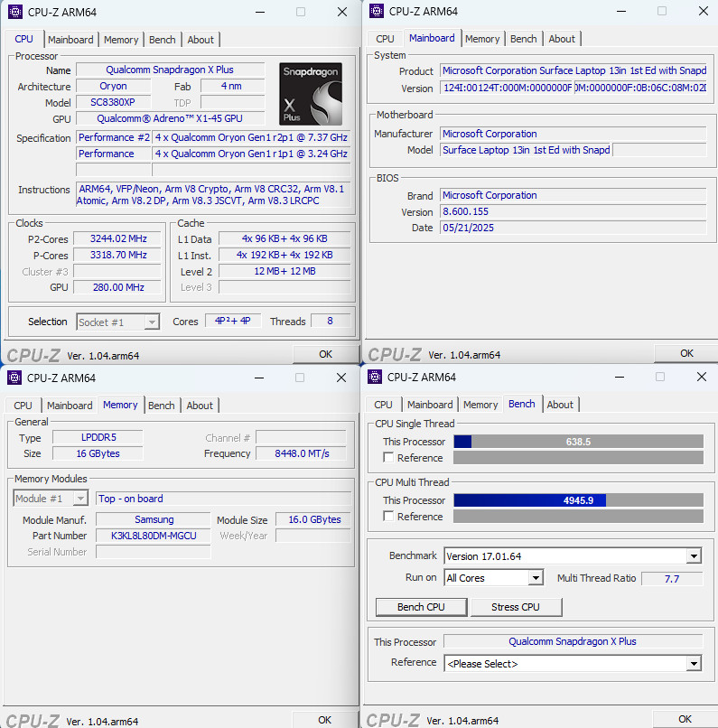The width and height of the screenshot is (718, 728).
Task: Click CPU-Z app icon in Mainboard window title
Action: 377,11
